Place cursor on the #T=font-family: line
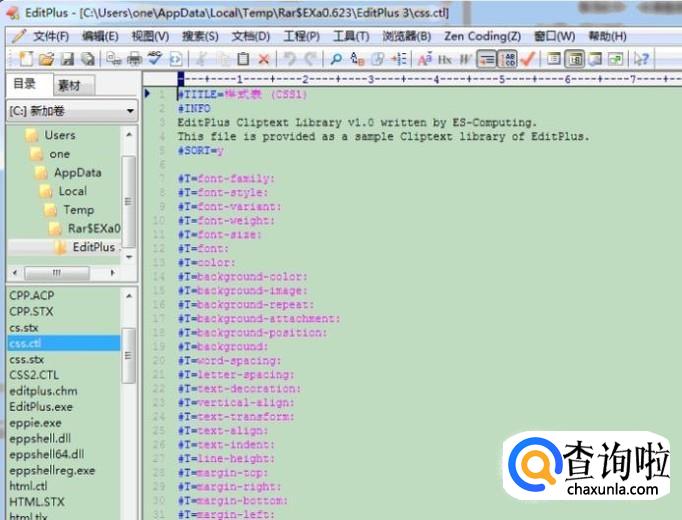Viewport: 682px width, 520px height. pos(226,179)
